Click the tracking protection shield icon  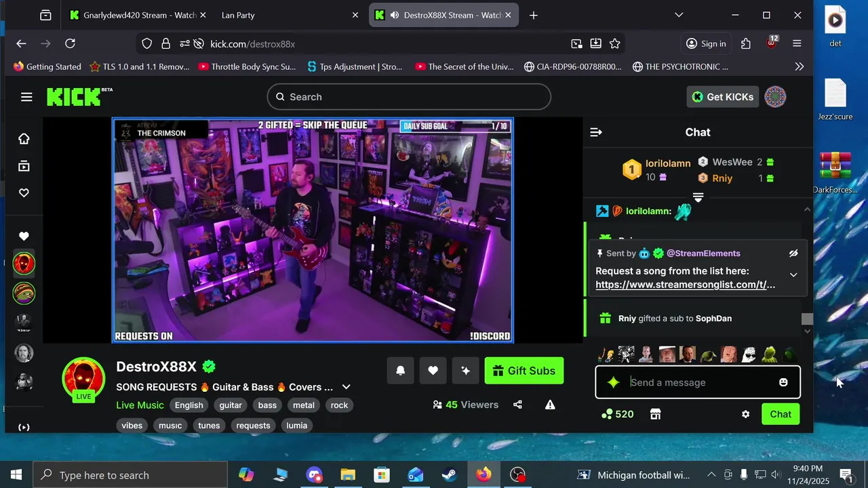point(147,43)
